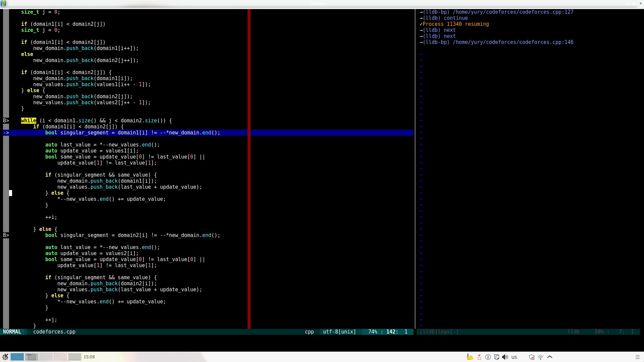Screen dimensions: 644x362
Task: Switch to second virtual desktop in pager
Action: [31, 357]
